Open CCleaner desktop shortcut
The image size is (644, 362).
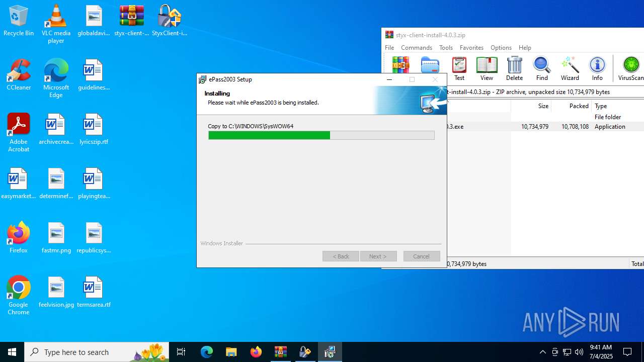point(19,75)
